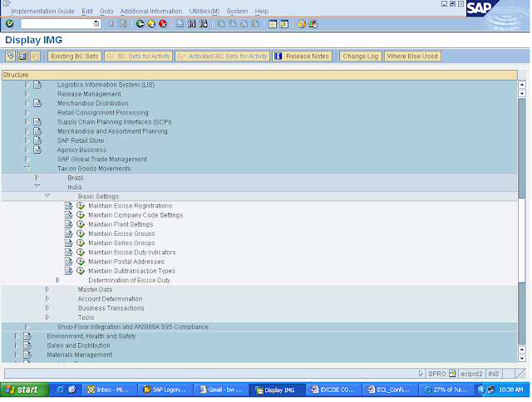Click Activated BC Sets for Activity button
The width and height of the screenshot is (532, 402).
pyautogui.click(x=223, y=56)
